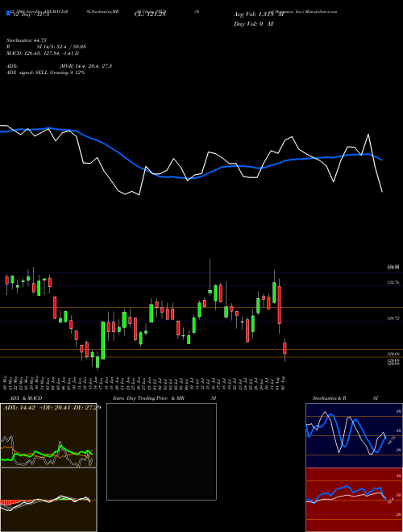Image resolution: width=403 pixels, height=532 pixels.
Task: Click the 'Stochastics & RSI' panel title
Action: click(x=345, y=398)
